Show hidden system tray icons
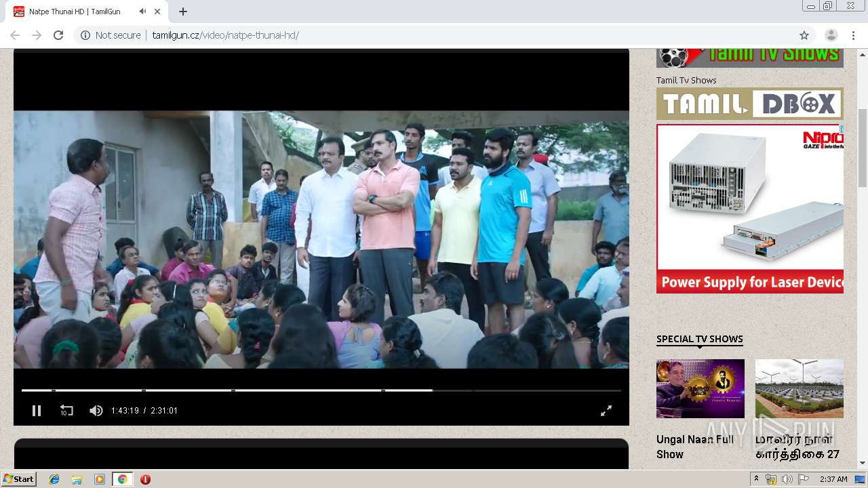The height and width of the screenshot is (488, 868). tap(756, 479)
